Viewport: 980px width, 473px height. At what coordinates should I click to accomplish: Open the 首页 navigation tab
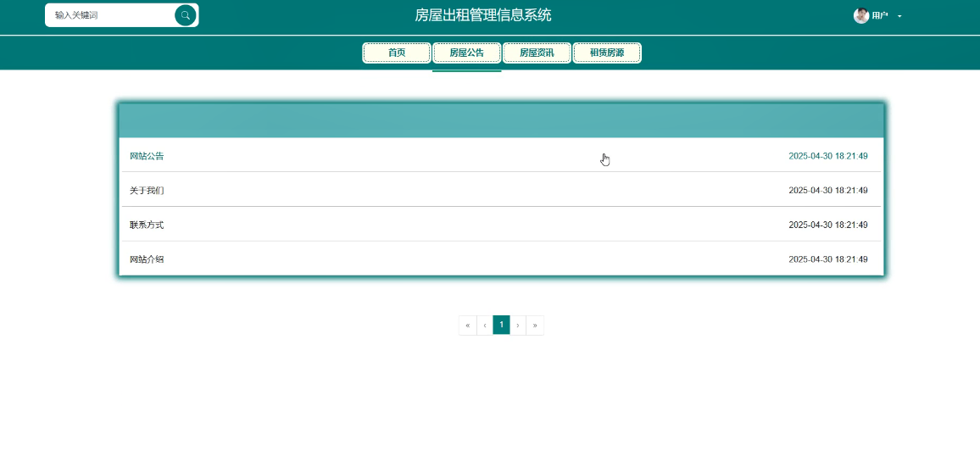[x=397, y=53]
